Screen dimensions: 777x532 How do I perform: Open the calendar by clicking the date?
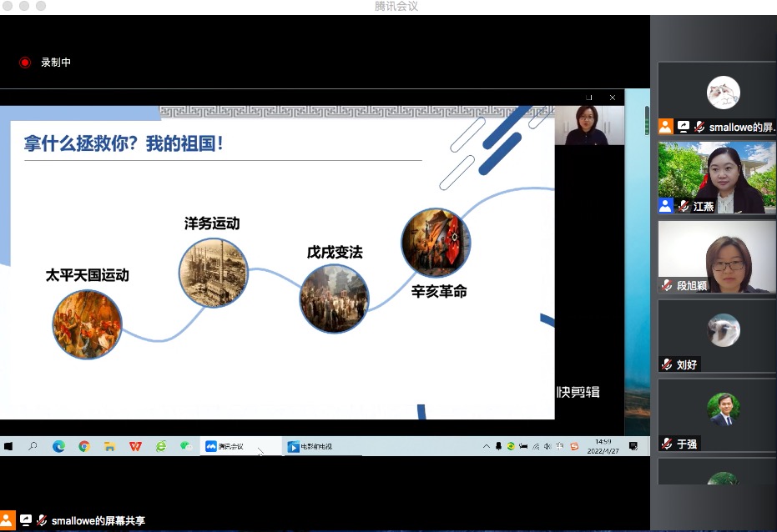click(603, 446)
